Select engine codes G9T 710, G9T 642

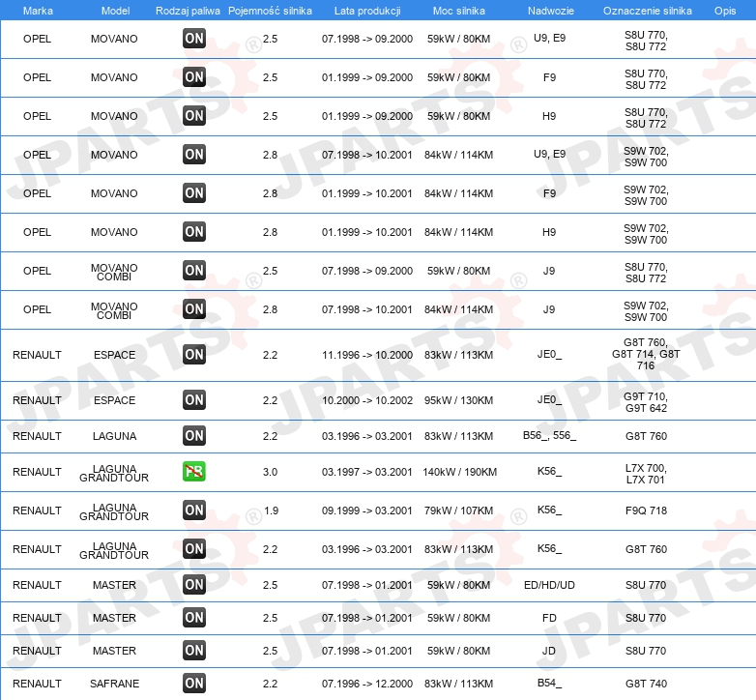click(646, 402)
